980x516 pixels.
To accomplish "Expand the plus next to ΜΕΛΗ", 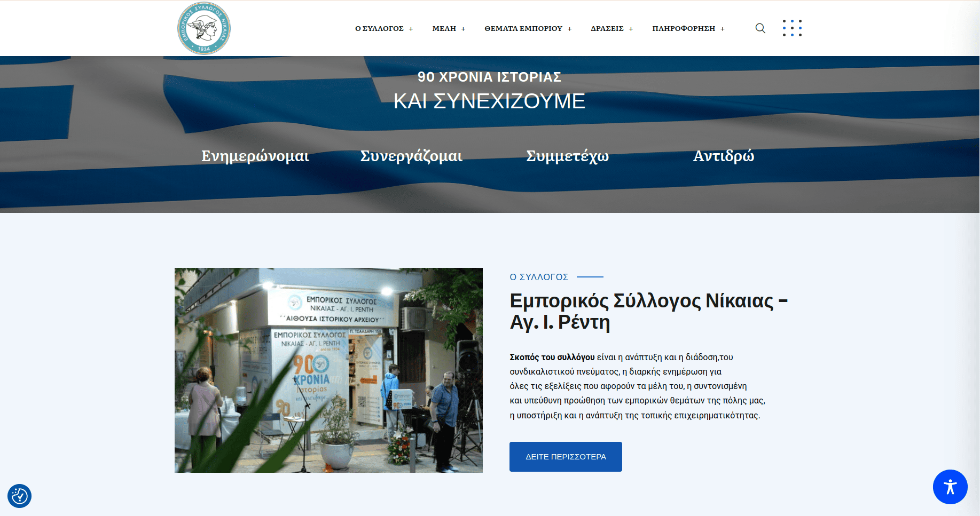I will tap(463, 29).
